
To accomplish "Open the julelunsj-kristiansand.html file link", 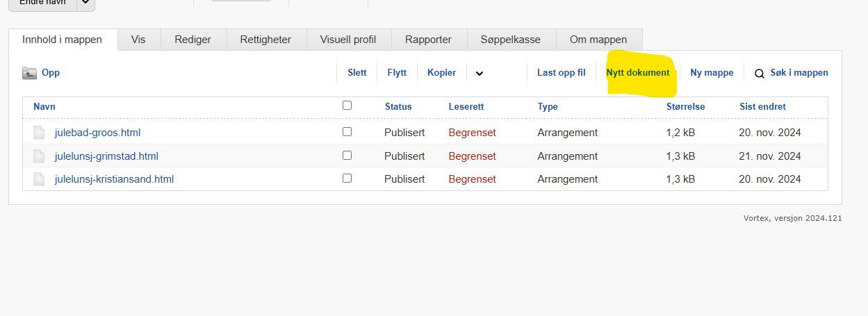I will point(114,179).
